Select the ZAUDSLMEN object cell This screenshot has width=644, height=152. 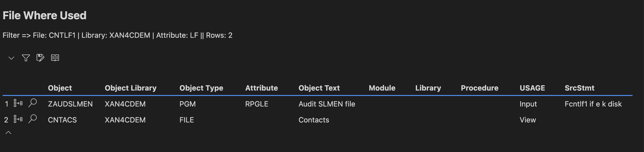coord(70,104)
